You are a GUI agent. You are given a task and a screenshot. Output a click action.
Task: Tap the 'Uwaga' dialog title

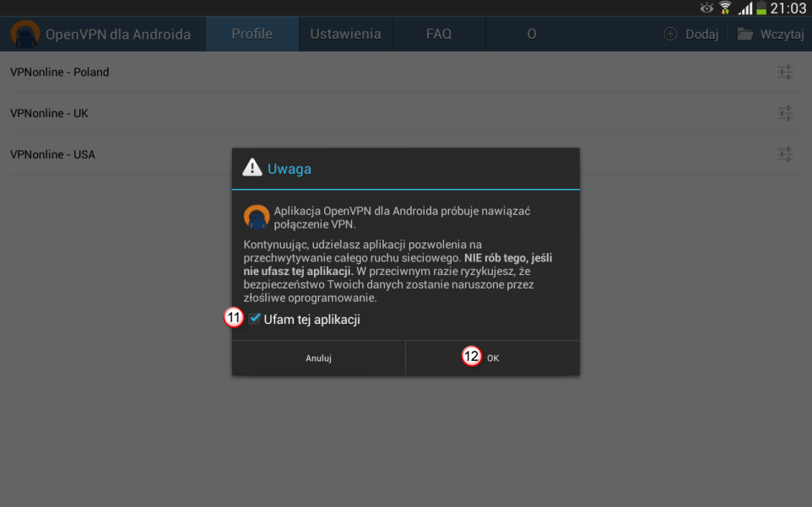click(x=290, y=169)
